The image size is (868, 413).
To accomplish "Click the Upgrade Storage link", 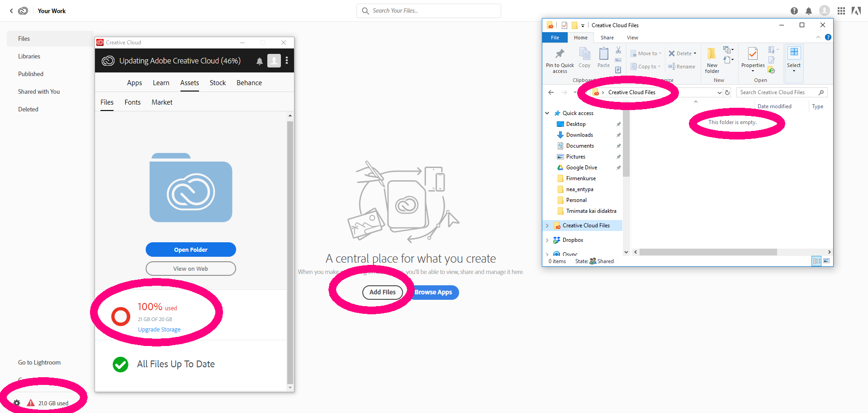I will pyautogui.click(x=159, y=330).
